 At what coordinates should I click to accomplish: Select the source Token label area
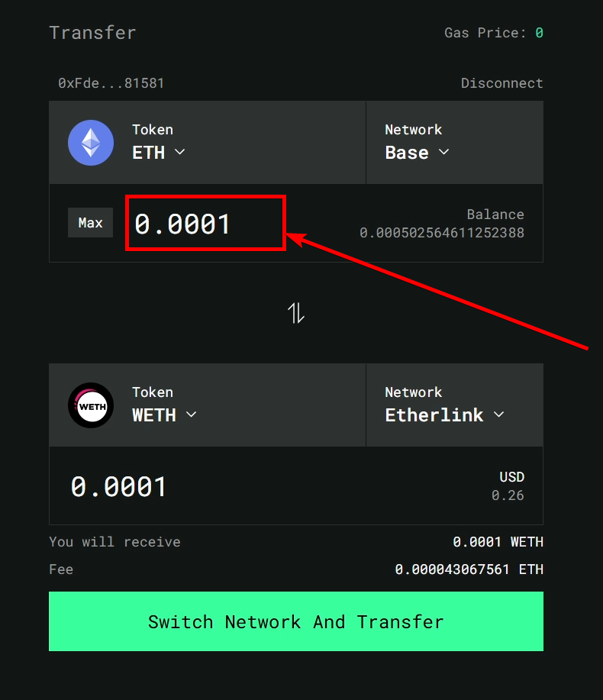152,130
